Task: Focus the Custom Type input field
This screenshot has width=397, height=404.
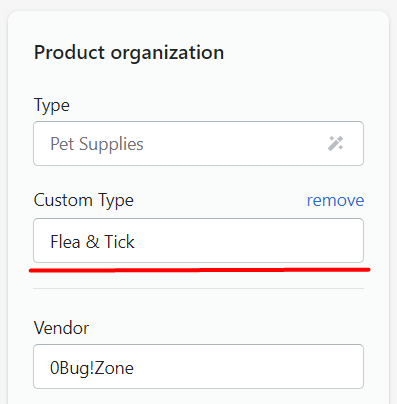Action: click(198, 241)
